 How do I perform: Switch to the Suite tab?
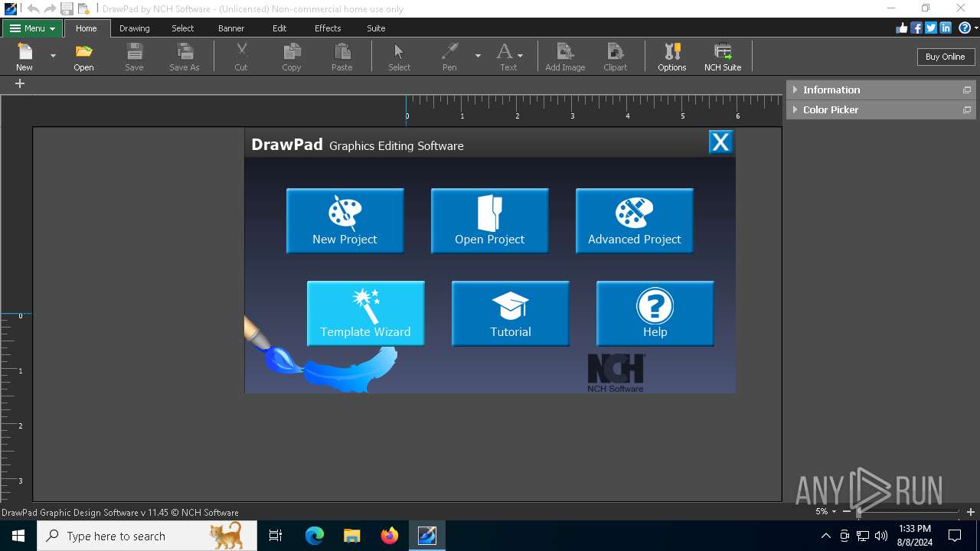pyautogui.click(x=376, y=28)
